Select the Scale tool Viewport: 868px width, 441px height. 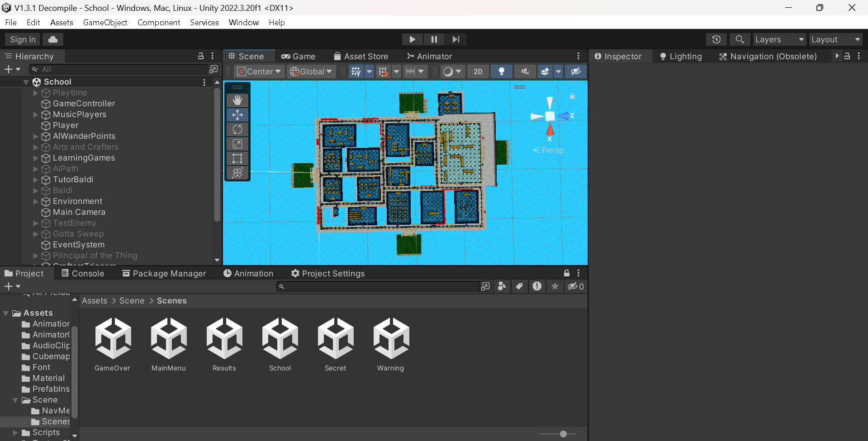pyautogui.click(x=237, y=144)
